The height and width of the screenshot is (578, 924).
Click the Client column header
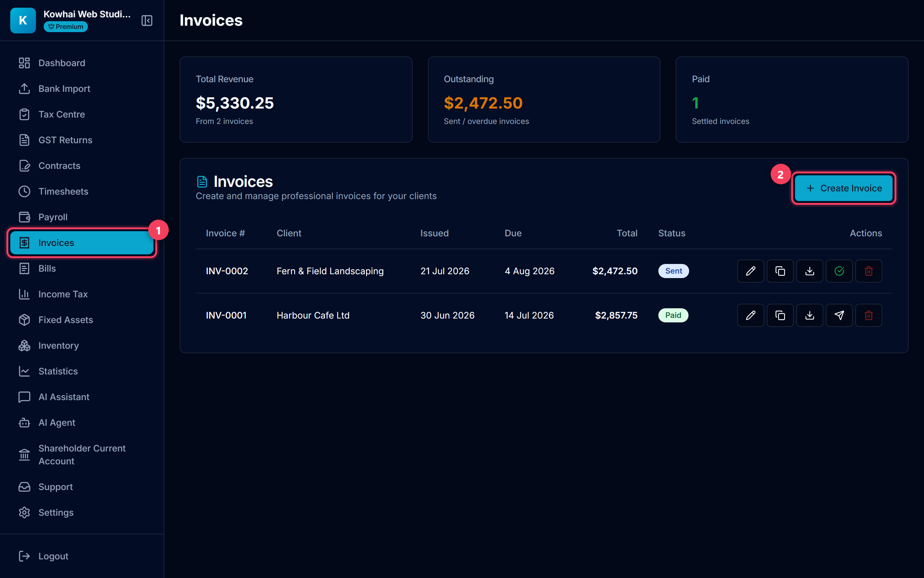[x=289, y=233]
